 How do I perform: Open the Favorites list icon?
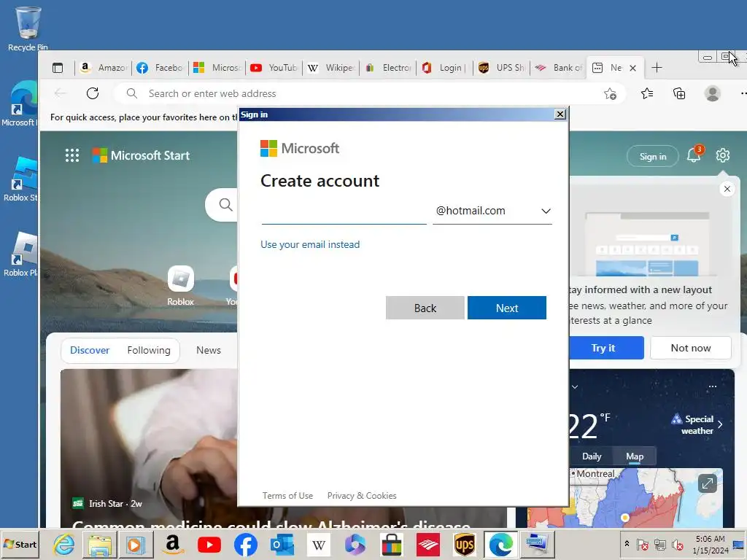pyautogui.click(x=646, y=93)
